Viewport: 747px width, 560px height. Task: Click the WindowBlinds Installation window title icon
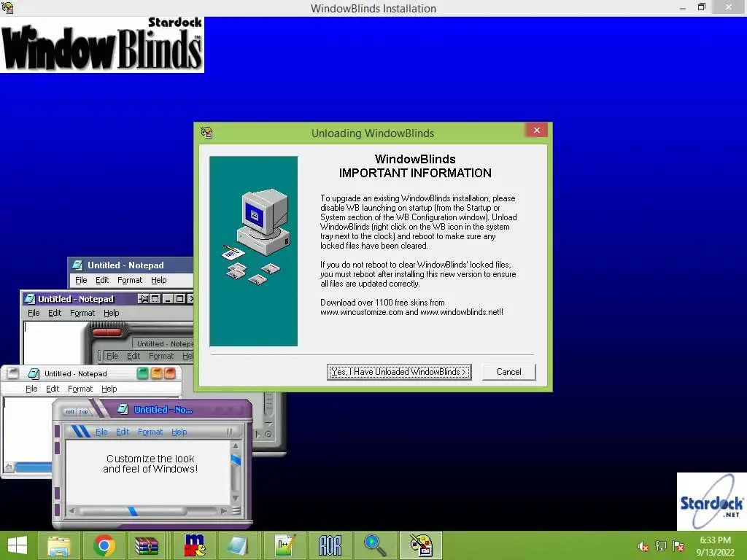coord(7,7)
